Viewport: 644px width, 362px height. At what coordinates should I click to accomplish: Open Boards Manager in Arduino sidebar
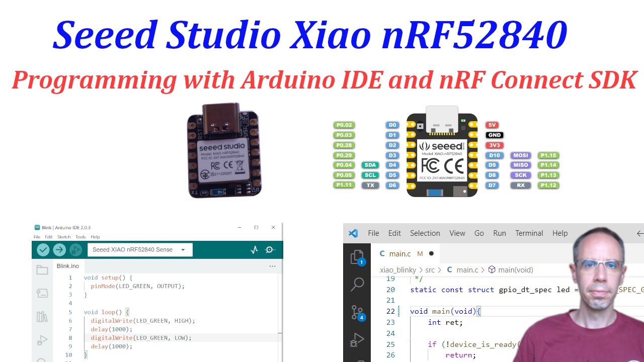(42, 293)
